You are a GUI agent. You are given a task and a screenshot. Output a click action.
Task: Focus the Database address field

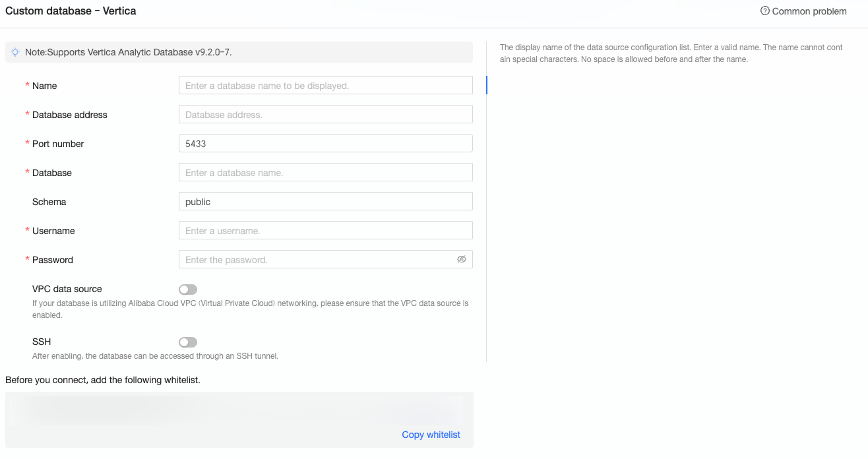point(326,114)
